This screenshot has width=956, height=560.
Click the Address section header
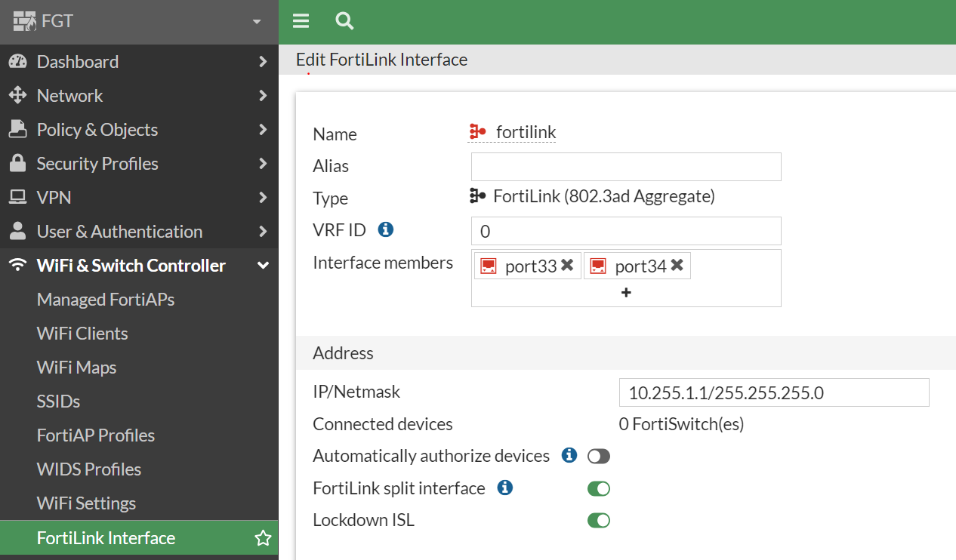point(626,353)
